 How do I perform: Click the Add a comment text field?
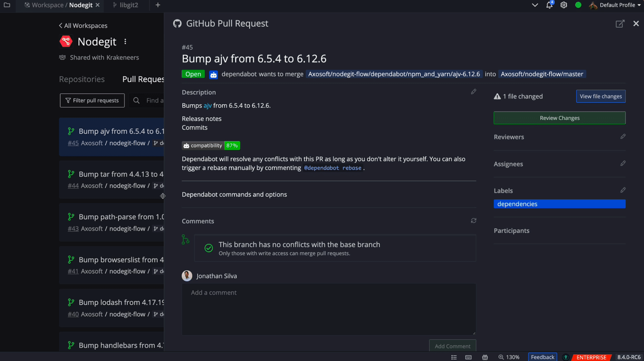coord(329,308)
